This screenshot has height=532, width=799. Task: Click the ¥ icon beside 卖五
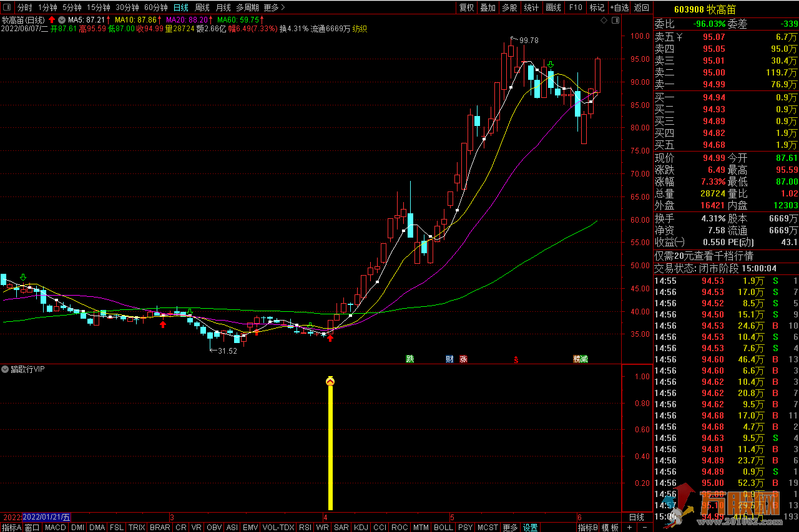(x=679, y=37)
